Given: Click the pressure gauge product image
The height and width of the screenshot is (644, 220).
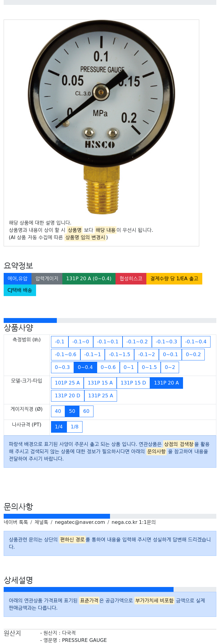Looking at the screenshot, I should (101, 117).
